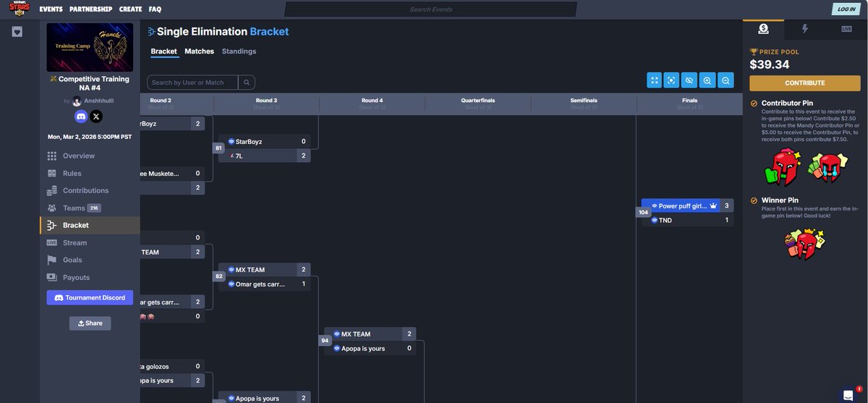Open the chat widget icon at bottom right
The image size is (868, 403).
[848, 394]
